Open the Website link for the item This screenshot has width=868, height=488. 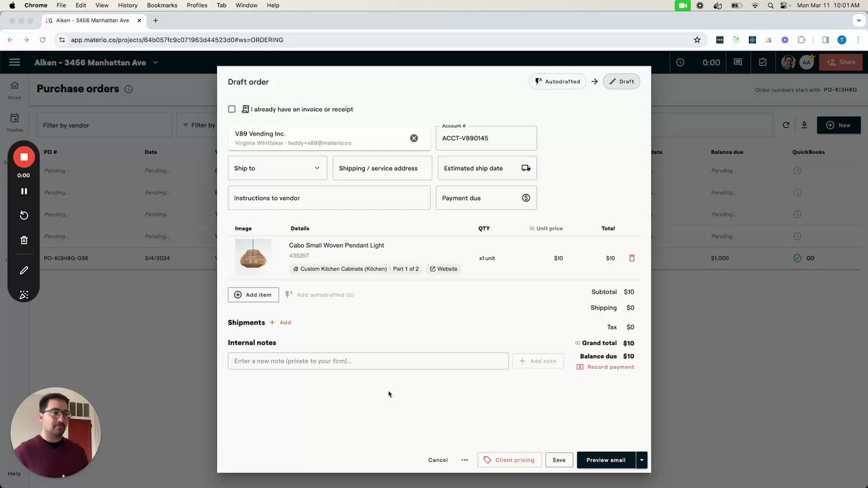(443, 269)
